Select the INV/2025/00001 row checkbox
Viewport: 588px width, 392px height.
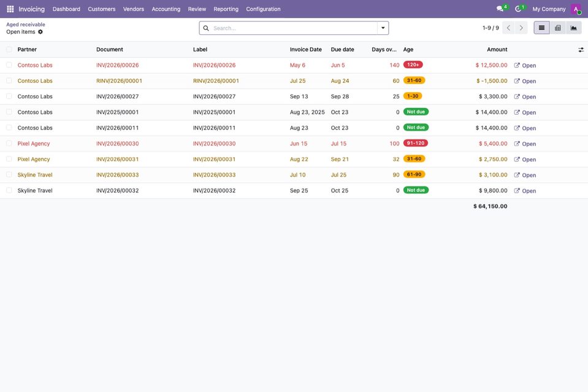[x=9, y=112]
